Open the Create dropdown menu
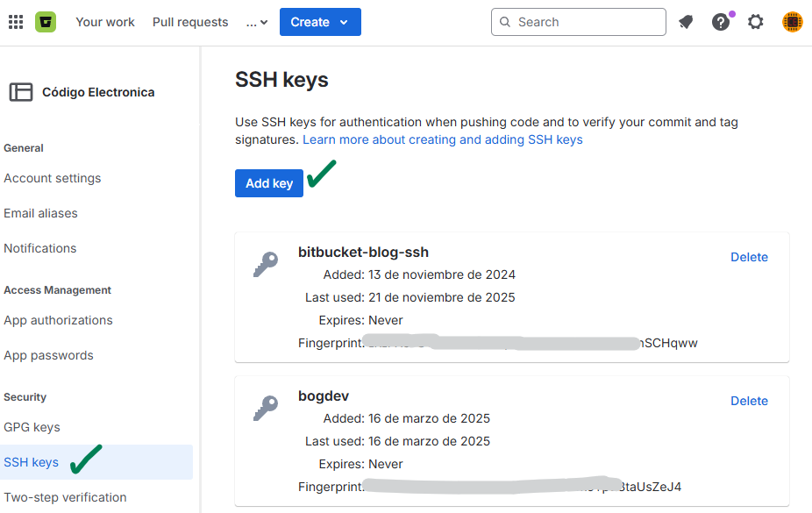 (x=320, y=21)
